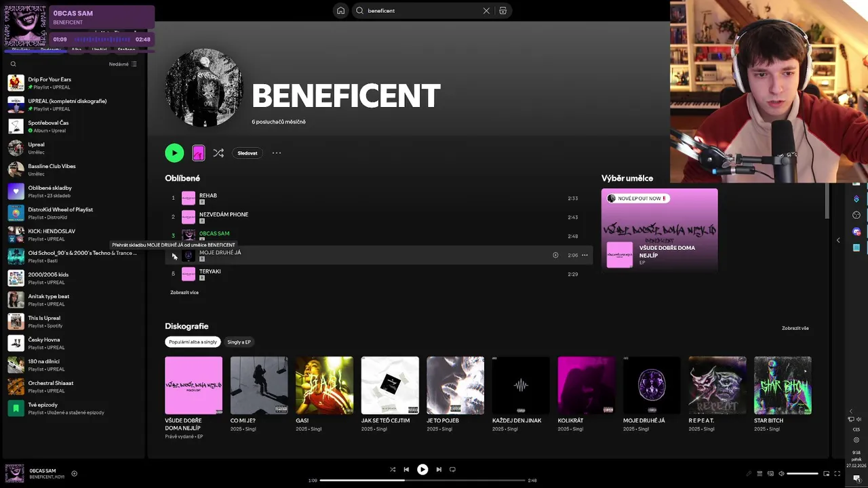Screen dimensions: 868x488
Task: Resume playback with bottom play button
Action: click(x=422, y=470)
